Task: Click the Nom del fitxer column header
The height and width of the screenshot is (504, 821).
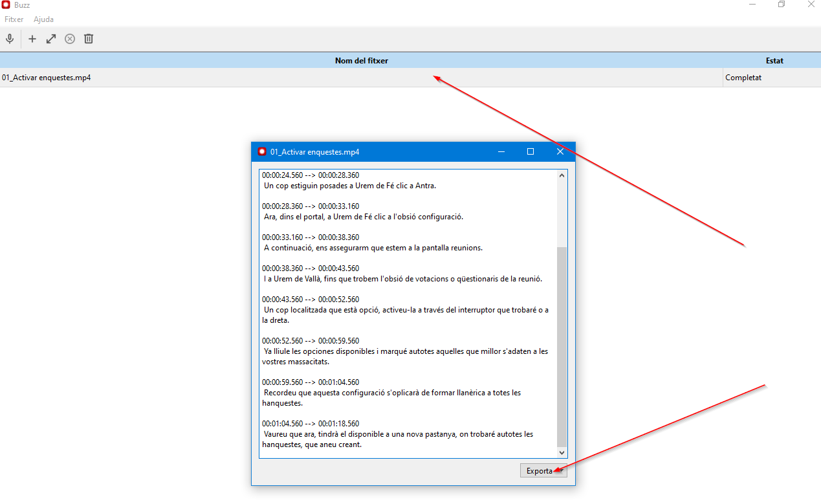Action: 361,61
